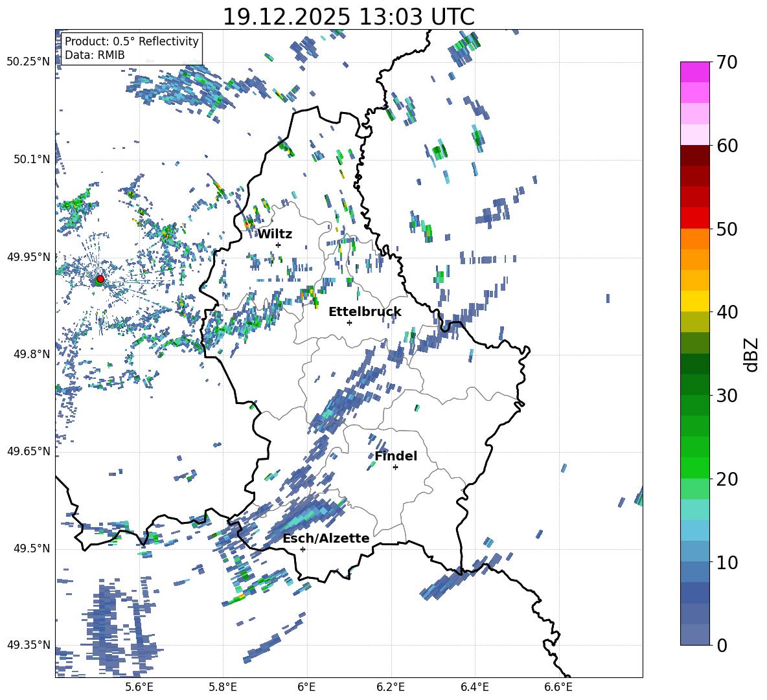Pick the yellow swatch above 40 dBZ
Viewport: 767px width, 700px height.
point(695,301)
